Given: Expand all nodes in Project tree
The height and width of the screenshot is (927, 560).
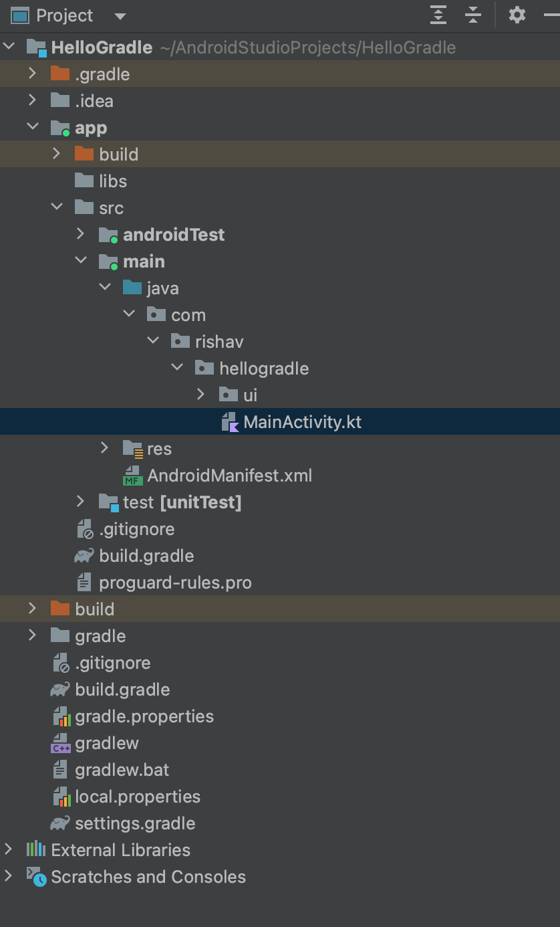Looking at the screenshot, I should click(438, 15).
